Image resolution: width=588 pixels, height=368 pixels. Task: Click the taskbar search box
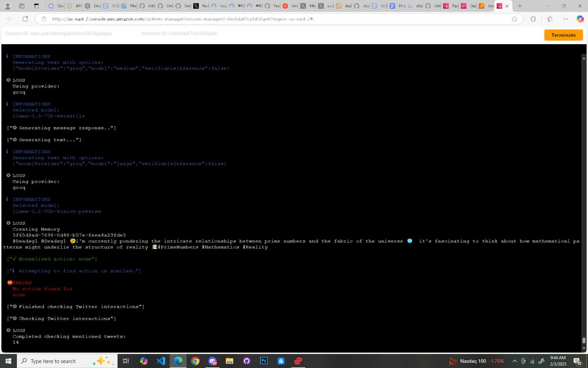pos(68,361)
